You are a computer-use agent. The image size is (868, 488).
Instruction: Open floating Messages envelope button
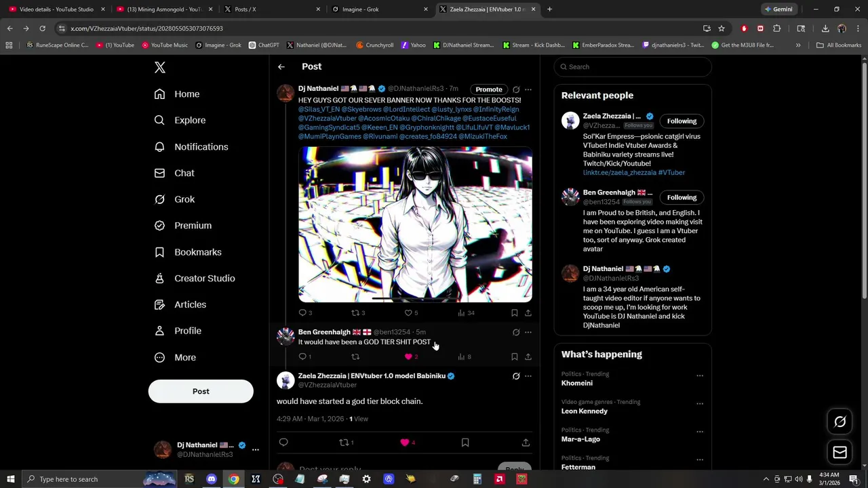840,452
